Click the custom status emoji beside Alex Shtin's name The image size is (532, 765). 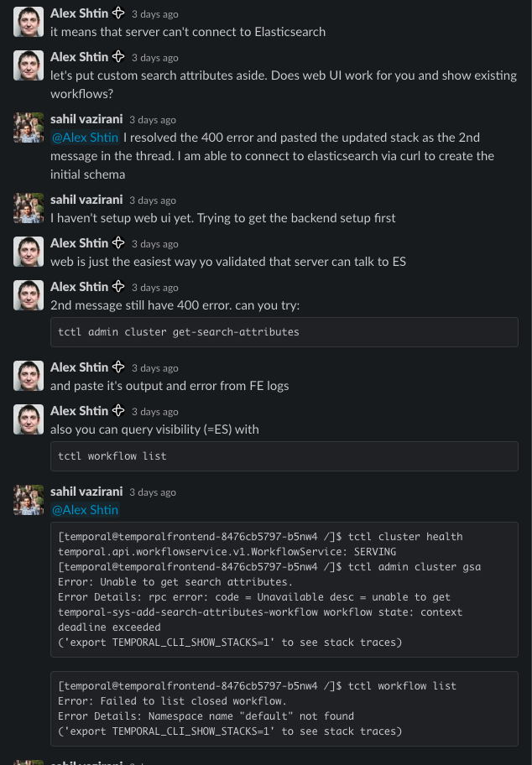coord(118,13)
